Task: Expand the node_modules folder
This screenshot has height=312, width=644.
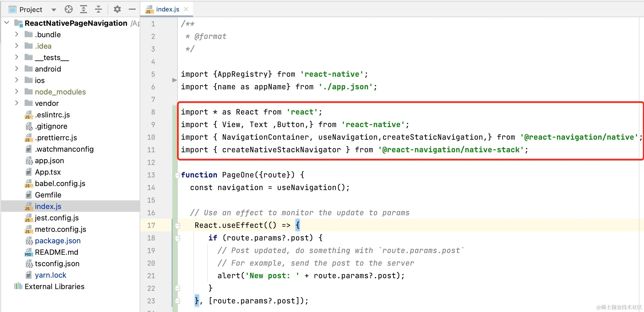Action: point(17,92)
